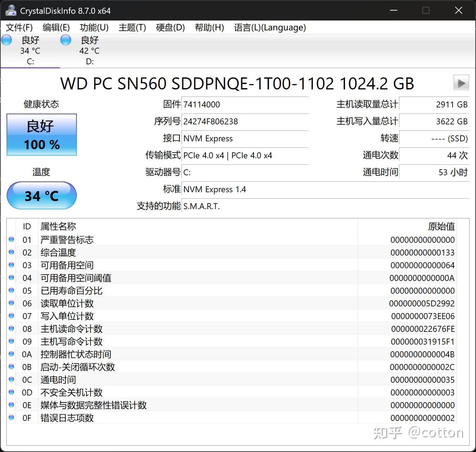Click the raw value 0000000073EE06
476x452 pixels.
click(423, 316)
